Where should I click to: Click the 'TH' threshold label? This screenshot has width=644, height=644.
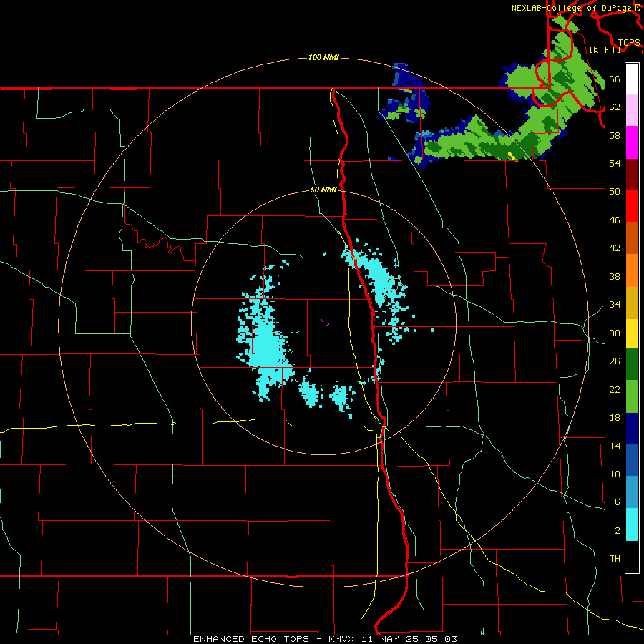615,559
